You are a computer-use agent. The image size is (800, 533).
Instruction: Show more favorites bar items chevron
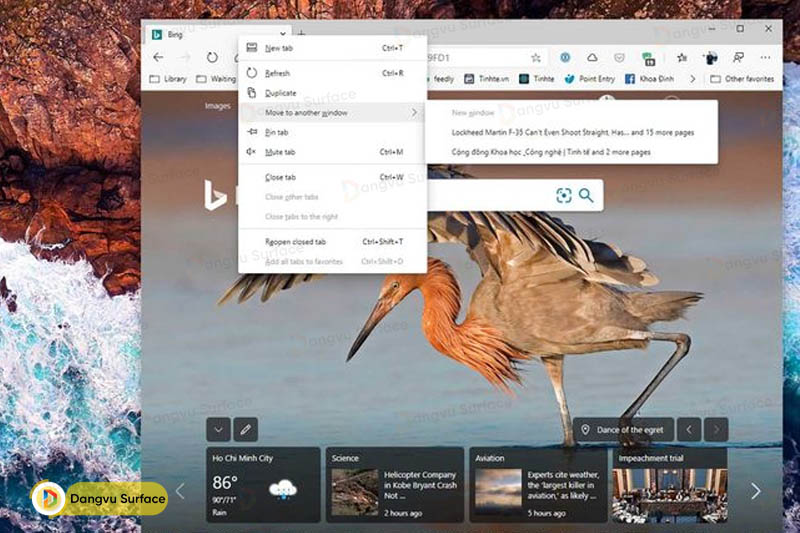tap(692, 79)
